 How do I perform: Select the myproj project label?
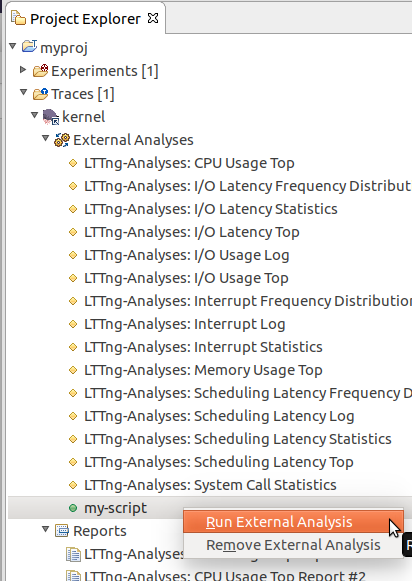64,48
